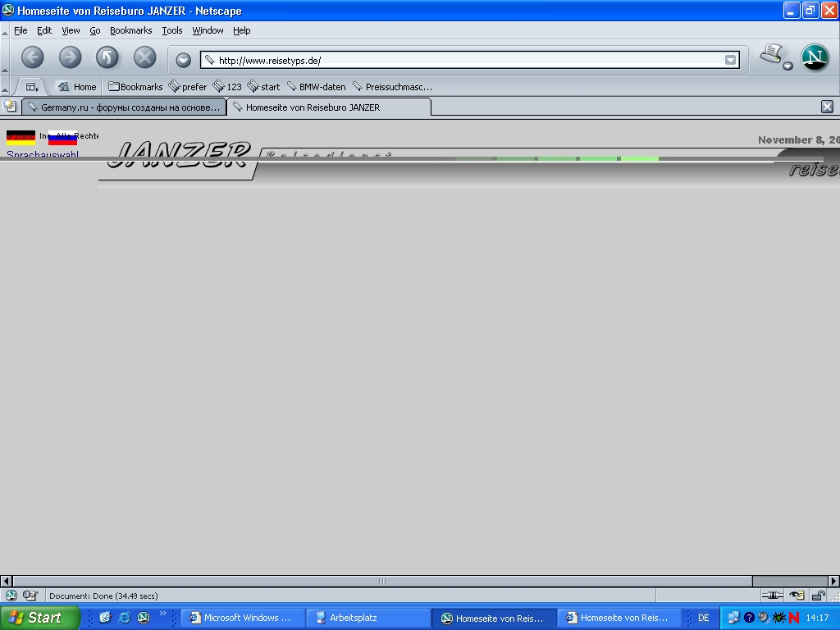Select the Homeseite von Reiseburo JANZER tab
Viewport: 840px width, 630px height.
(x=329, y=107)
